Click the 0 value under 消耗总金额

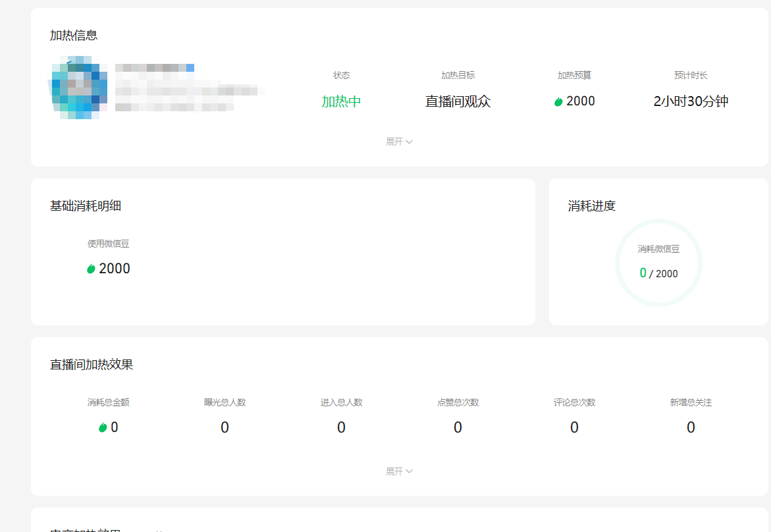[x=114, y=427]
